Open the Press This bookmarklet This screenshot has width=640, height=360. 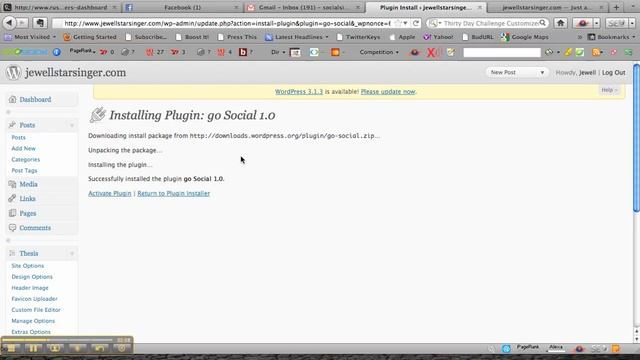pyautogui.click(x=238, y=37)
